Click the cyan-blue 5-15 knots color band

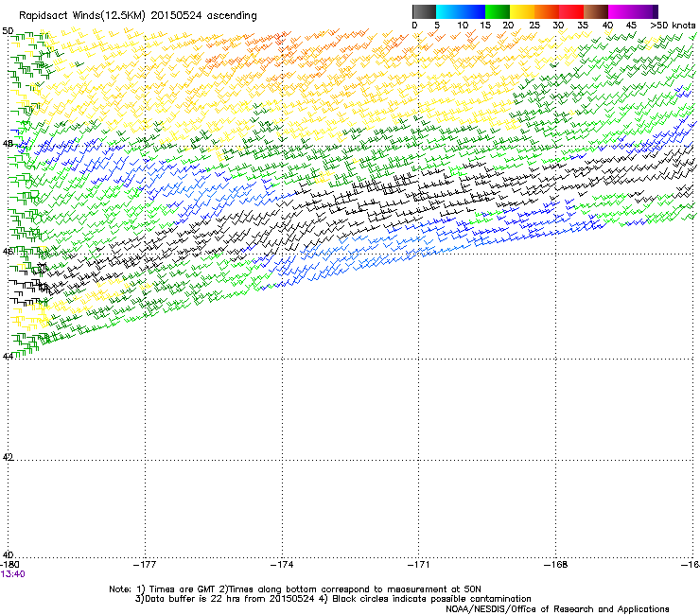click(461, 11)
